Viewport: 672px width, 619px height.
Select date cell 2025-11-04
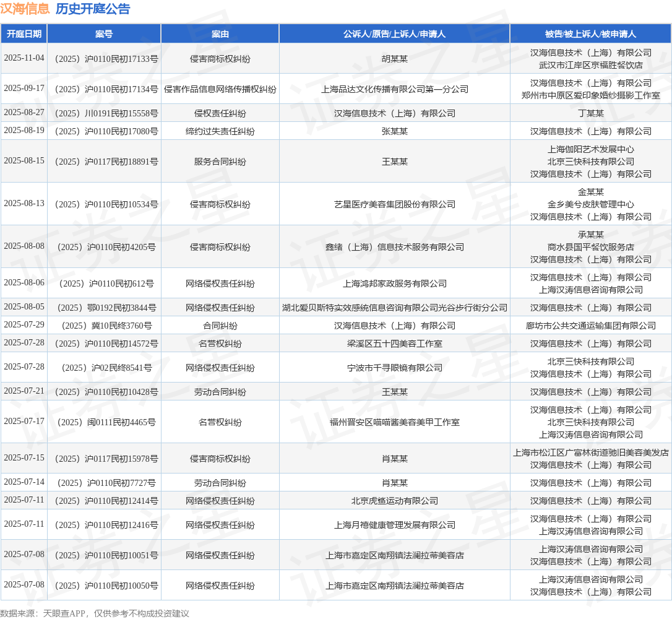tap(24, 58)
